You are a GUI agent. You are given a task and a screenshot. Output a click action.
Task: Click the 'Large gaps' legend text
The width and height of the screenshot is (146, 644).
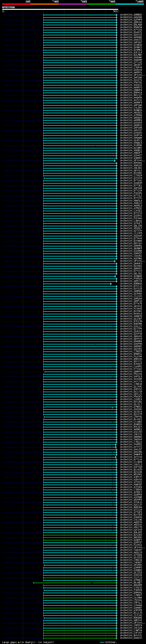pos(10,642)
